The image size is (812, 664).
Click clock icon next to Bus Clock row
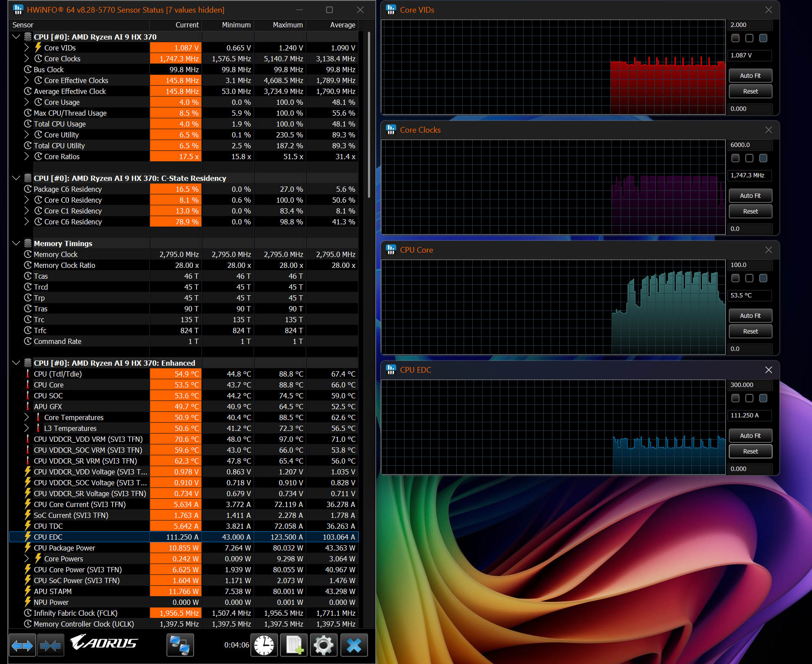(x=28, y=69)
